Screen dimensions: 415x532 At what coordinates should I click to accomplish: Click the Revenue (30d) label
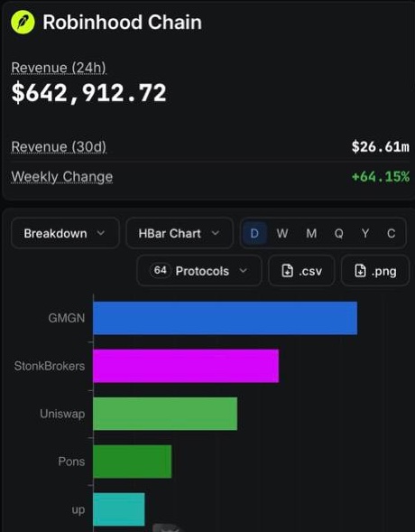59,146
